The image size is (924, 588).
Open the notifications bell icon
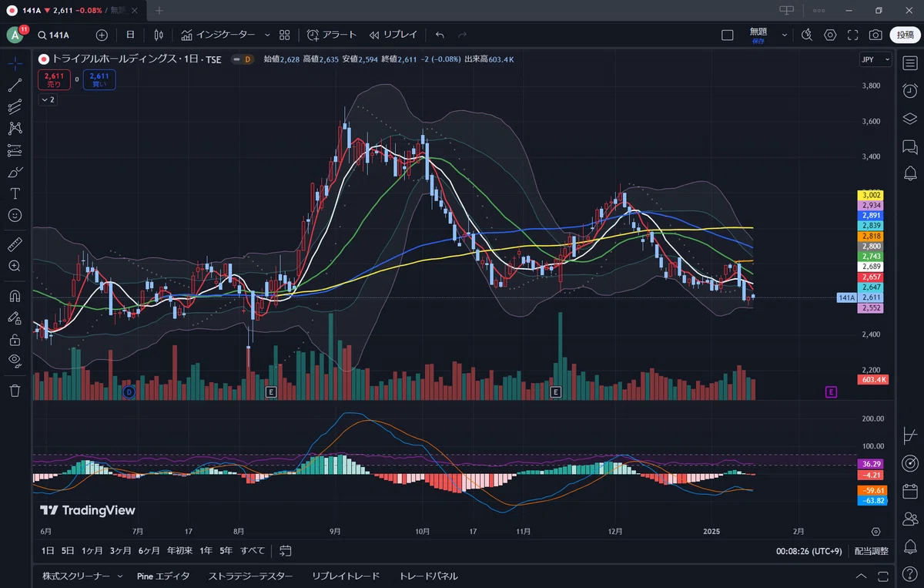point(910,546)
